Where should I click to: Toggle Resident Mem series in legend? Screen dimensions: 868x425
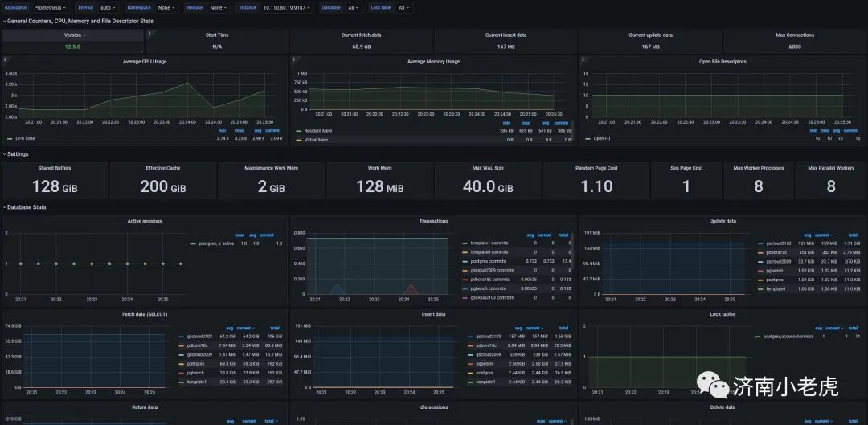(x=313, y=131)
